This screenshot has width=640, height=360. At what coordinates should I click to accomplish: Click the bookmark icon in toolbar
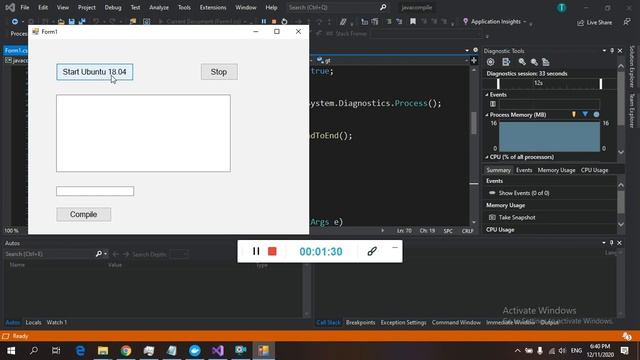tap(413, 21)
